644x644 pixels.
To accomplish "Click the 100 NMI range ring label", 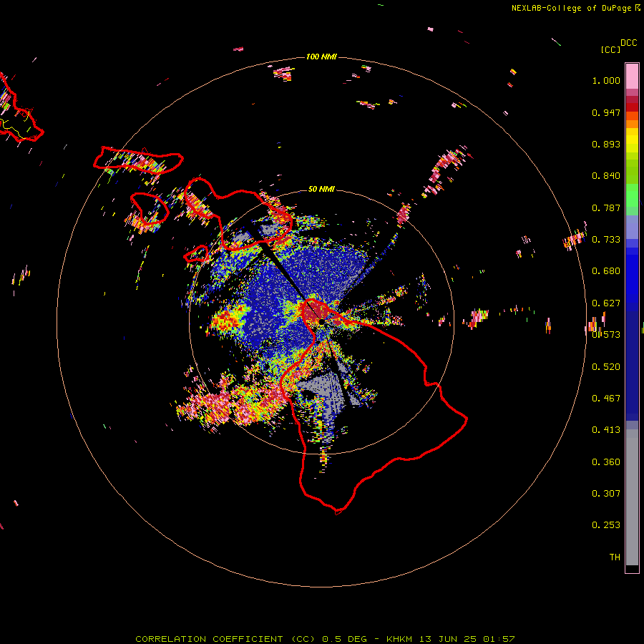I will (321, 57).
